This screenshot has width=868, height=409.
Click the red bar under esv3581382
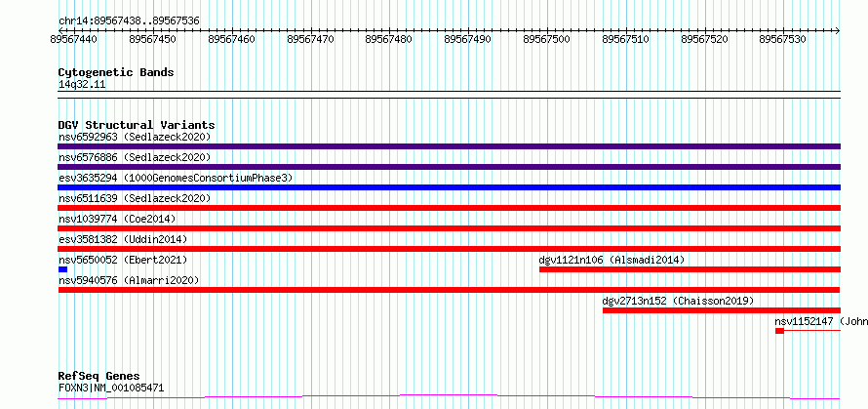coord(449,249)
